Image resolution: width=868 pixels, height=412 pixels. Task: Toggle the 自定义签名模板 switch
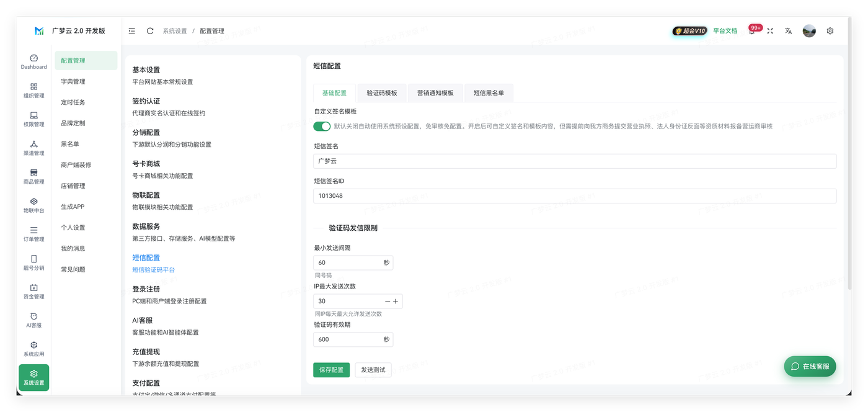pos(322,126)
